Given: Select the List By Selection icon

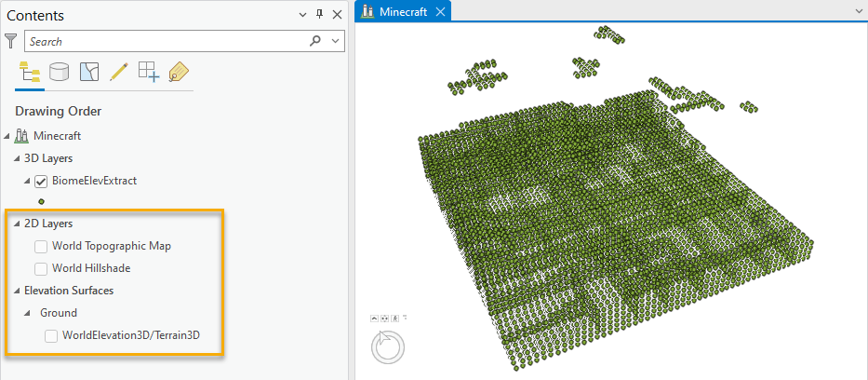Looking at the screenshot, I should tap(89, 72).
